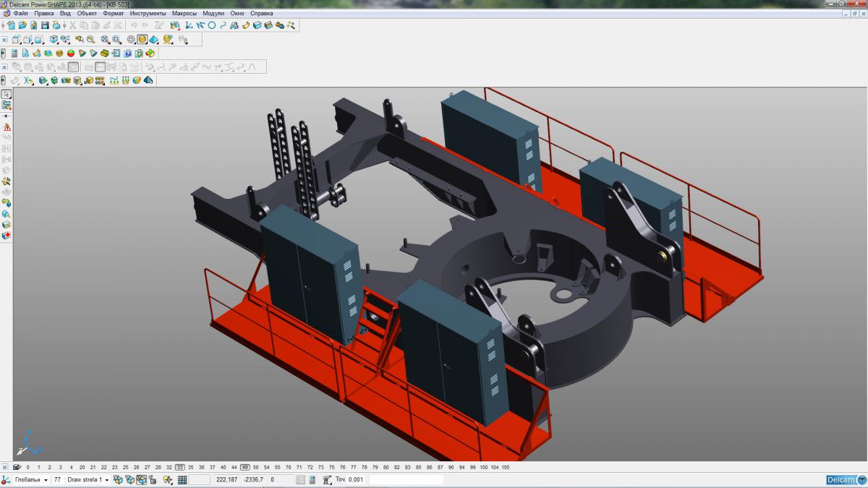This screenshot has width=868, height=488.
Task: Toggle level 77 in the levels bar
Action: 355,467
